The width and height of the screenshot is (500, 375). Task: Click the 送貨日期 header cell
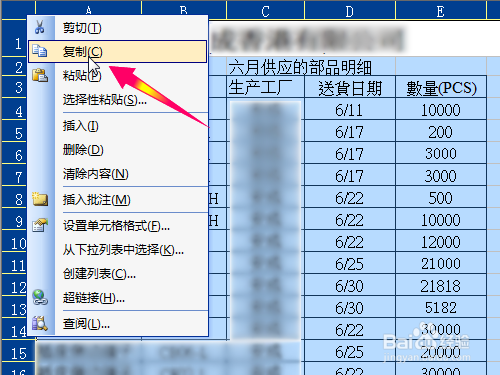(x=350, y=88)
